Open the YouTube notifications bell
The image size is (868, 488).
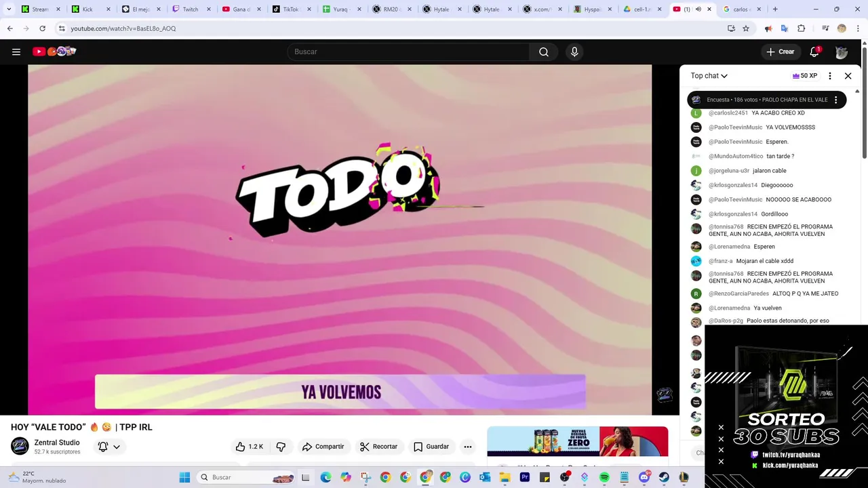click(814, 52)
